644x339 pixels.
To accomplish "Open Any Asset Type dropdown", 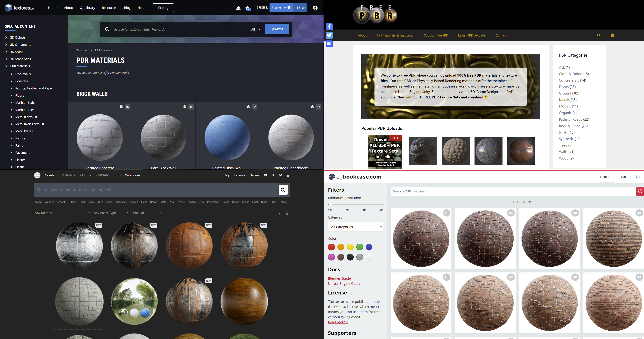I will [111, 213].
